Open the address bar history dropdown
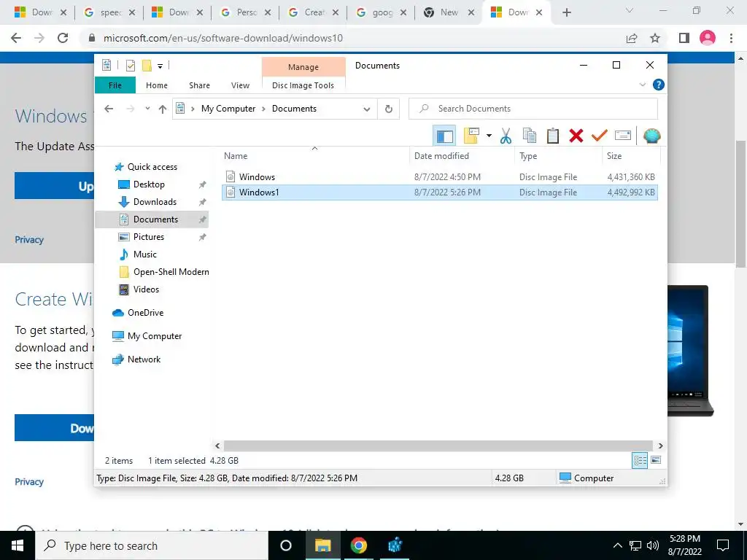The height and width of the screenshot is (560, 747). click(367, 109)
